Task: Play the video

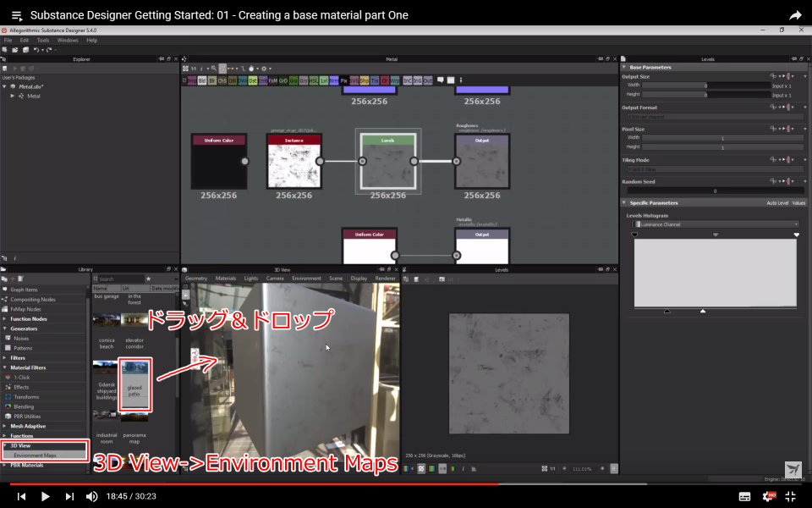Action: click(45, 497)
